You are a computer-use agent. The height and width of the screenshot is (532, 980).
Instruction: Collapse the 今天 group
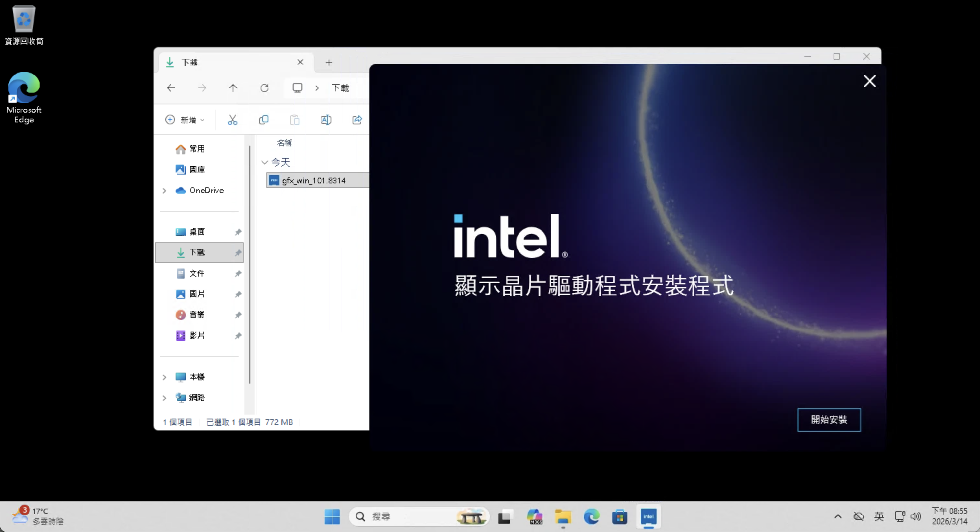pyautogui.click(x=265, y=162)
